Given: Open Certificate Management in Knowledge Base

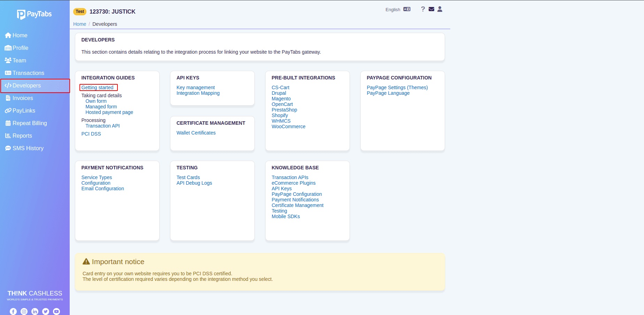Looking at the screenshot, I should coord(298,205).
